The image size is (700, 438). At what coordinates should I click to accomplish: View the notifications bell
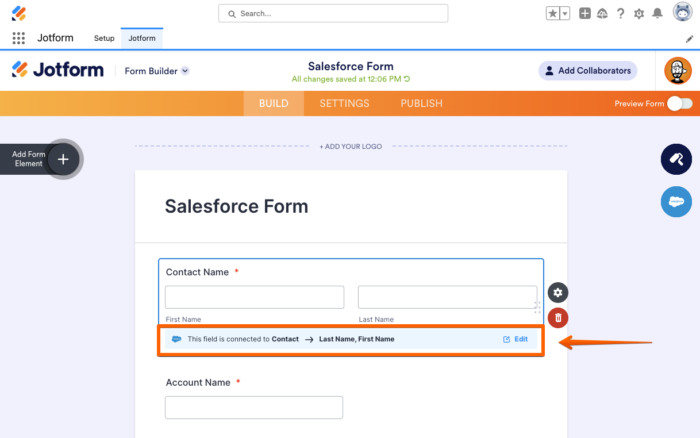pyautogui.click(x=657, y=13)
